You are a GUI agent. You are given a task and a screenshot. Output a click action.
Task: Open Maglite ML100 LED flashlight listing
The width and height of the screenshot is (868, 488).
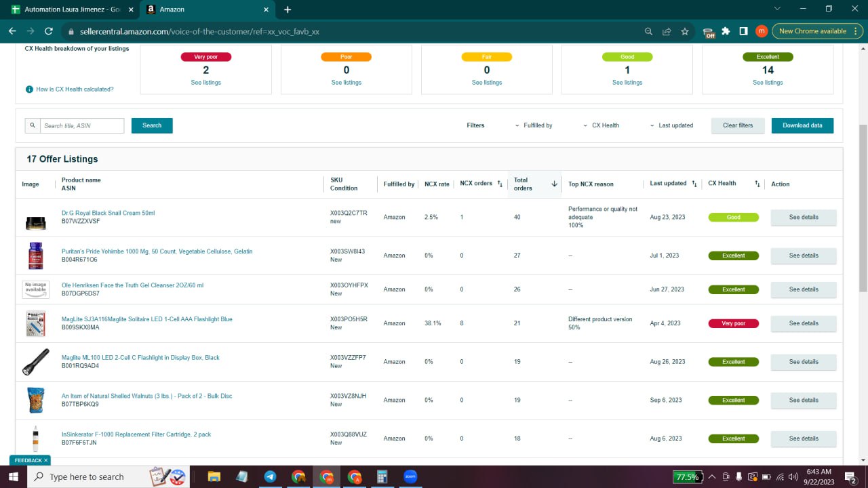[140, 358]
